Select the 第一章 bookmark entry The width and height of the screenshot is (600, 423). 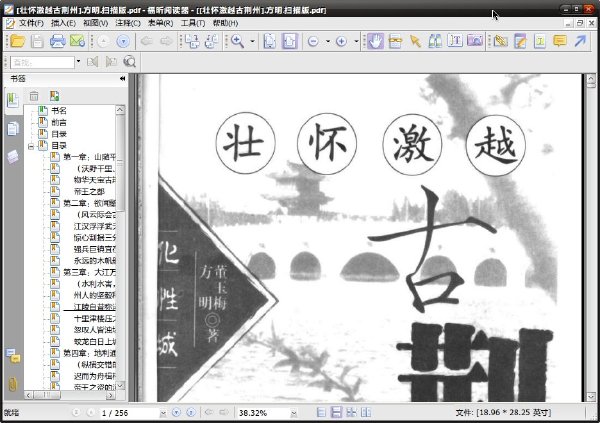[89, 157]
